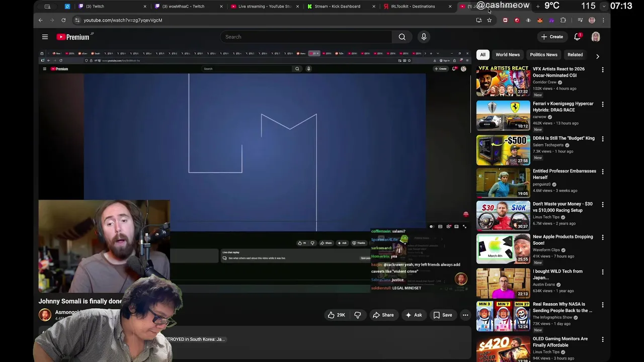This screenshot has width=644, height=362.
Task: Open the tab search dropdown chevron
Action: click(x=604, y=6)
